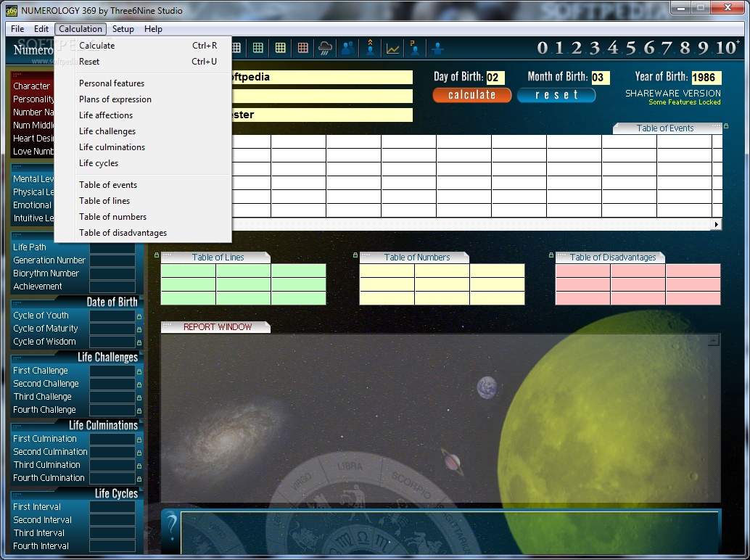Viewport: 750px width, 560px height.
Task: Click the Report Window scroll-up arrow
Action: coord(713,340)
